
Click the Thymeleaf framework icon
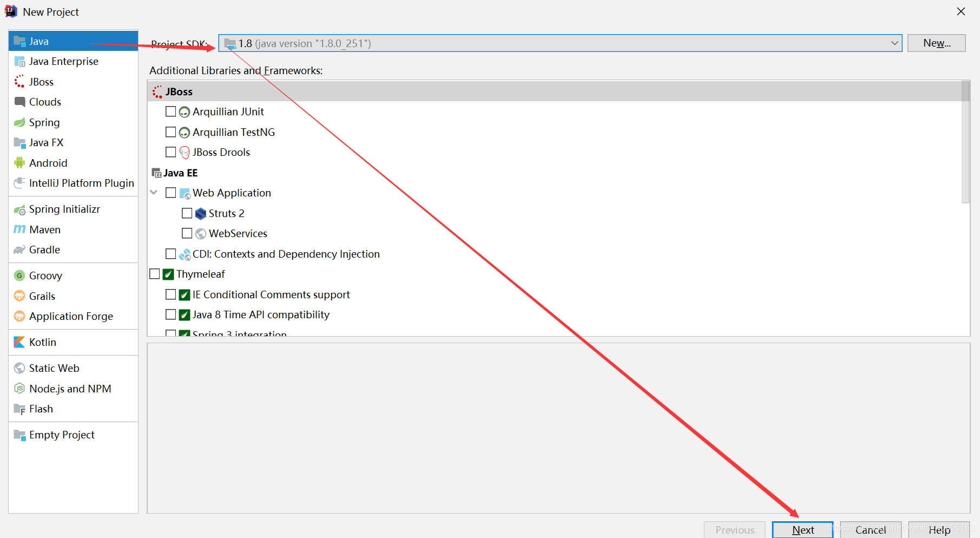[x=168, y=274]
